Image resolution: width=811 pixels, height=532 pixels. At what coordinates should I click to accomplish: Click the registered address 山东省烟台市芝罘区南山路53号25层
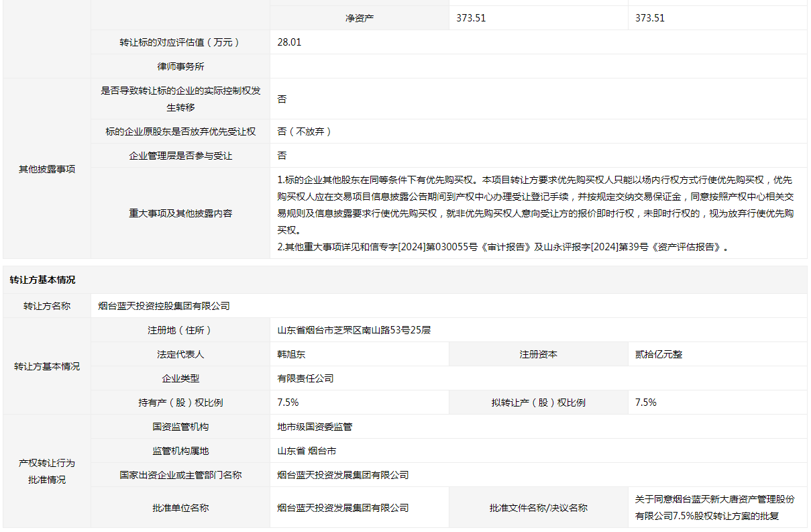click(354, 330)
